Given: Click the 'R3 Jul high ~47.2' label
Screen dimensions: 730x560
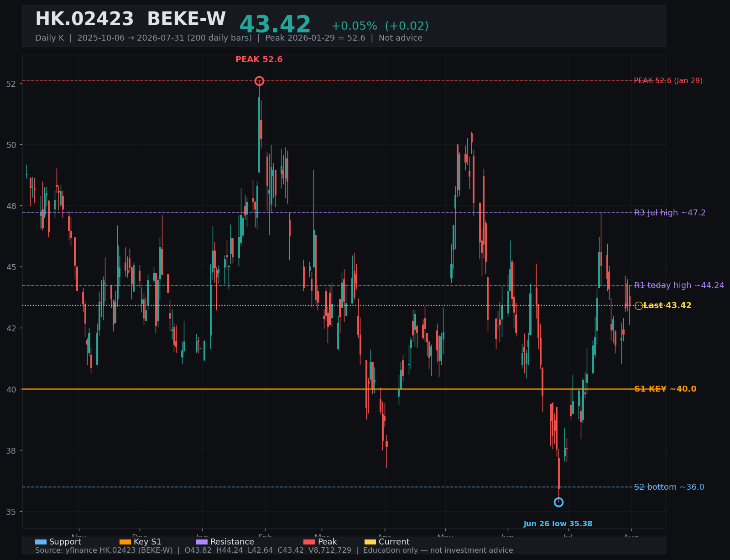Looking at the screenshot, I should 670,213.
